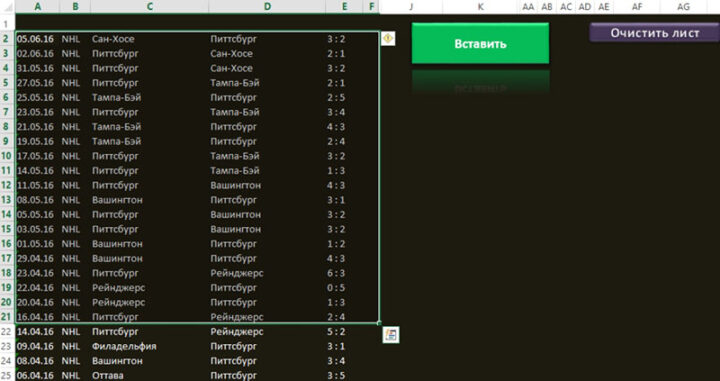Select column header AF
The image size is (720, 381).
pos(637,6)
